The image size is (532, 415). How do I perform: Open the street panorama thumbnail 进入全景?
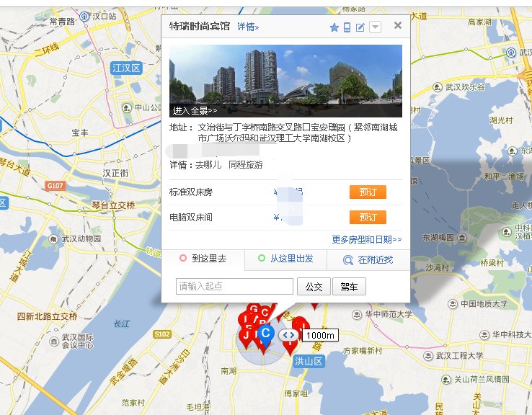point(285,81)
